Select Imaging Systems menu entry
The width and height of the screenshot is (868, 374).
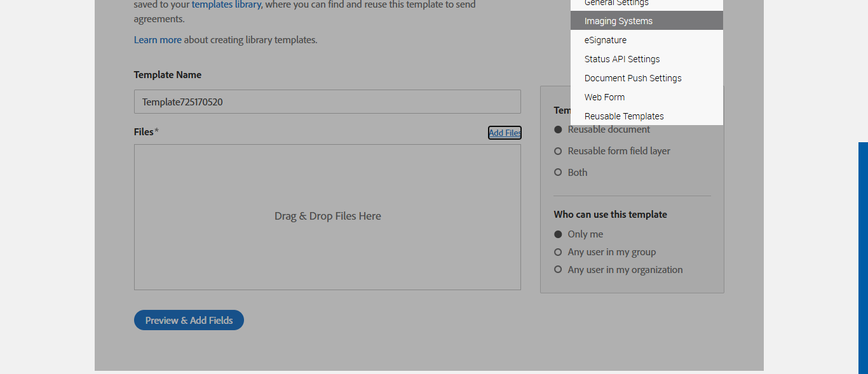[618, 21]
